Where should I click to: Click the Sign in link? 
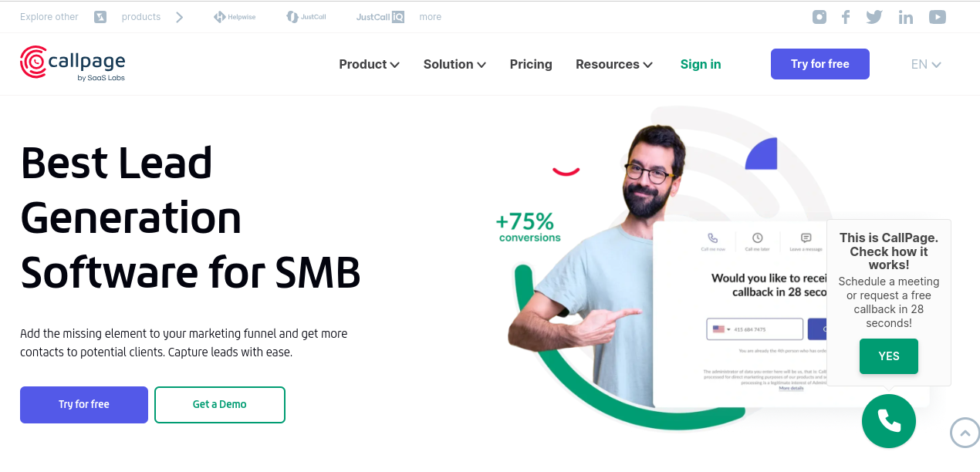(x=701, y=64)
